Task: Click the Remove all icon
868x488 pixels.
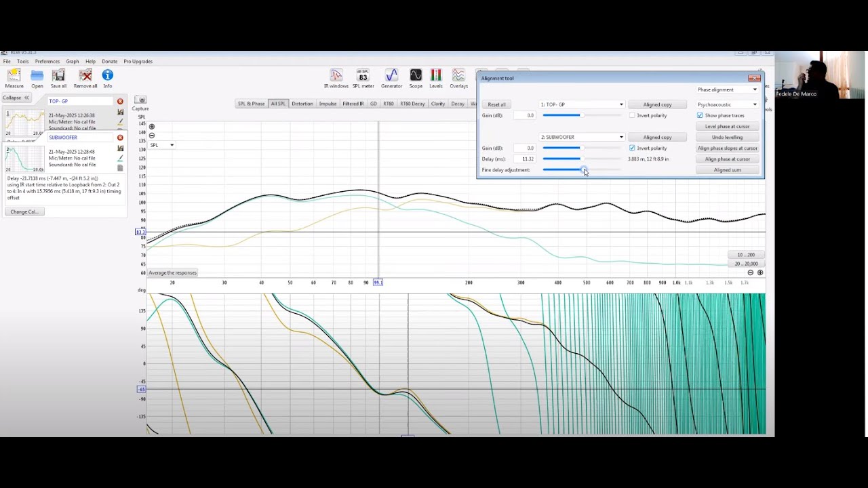Action: 85,79
